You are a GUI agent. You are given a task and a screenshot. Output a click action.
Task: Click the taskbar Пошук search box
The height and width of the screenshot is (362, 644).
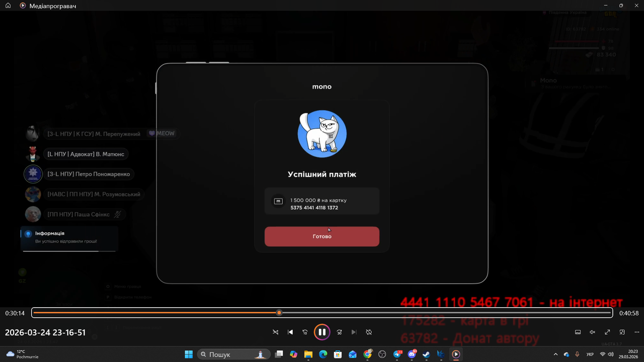233,354
